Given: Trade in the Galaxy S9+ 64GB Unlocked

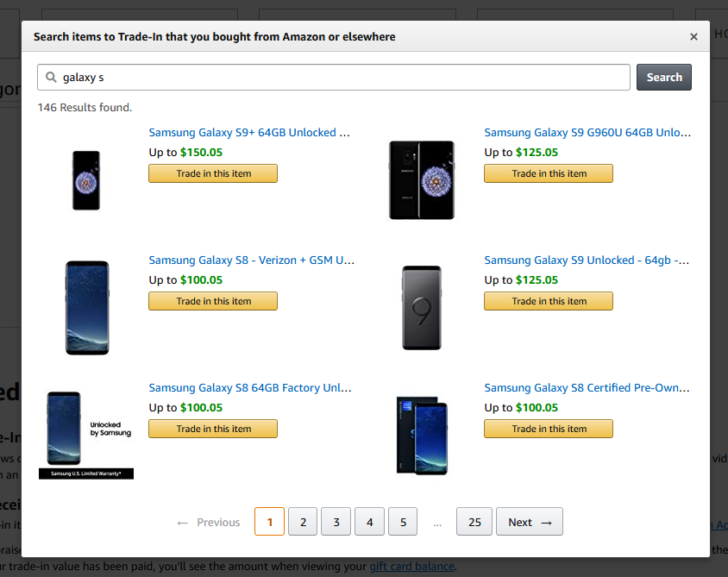Looking at the screenshot, I should pyautogui.click(x=212, y=172).
